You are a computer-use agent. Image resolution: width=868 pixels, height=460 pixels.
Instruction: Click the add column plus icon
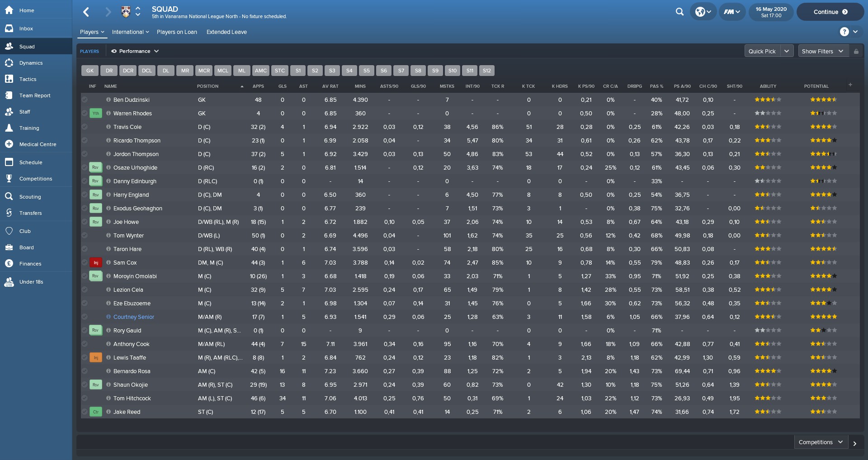point(850,85)
